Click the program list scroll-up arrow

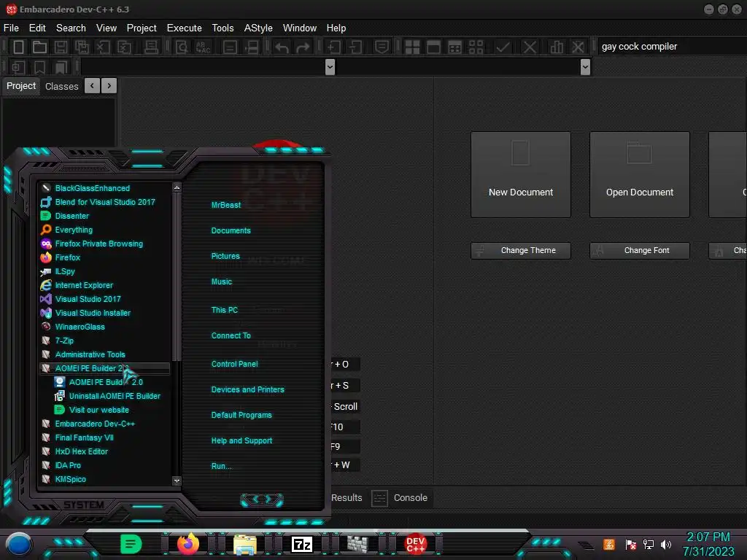(177, 187)
